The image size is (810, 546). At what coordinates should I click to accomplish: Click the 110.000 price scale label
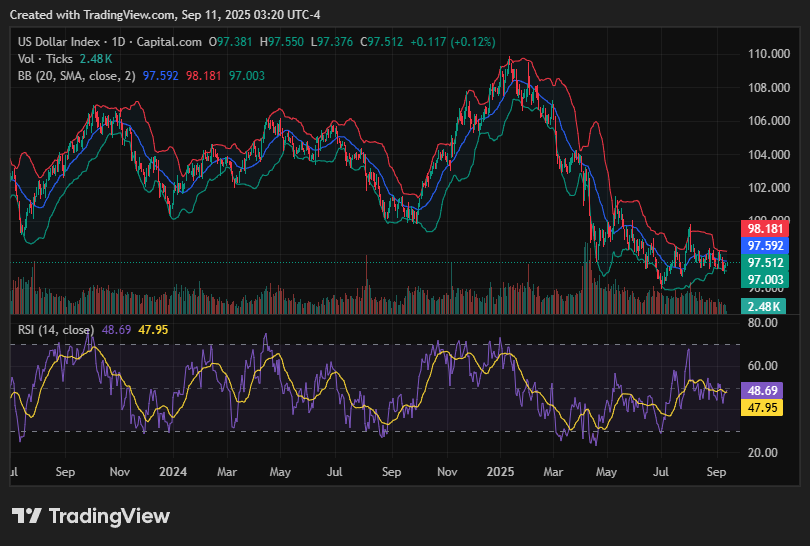tap(769, 54)
